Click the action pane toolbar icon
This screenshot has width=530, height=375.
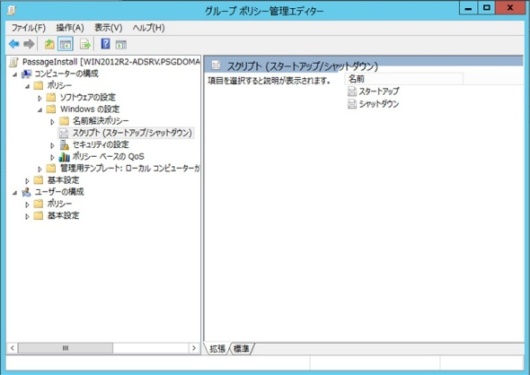coord(121,44)
